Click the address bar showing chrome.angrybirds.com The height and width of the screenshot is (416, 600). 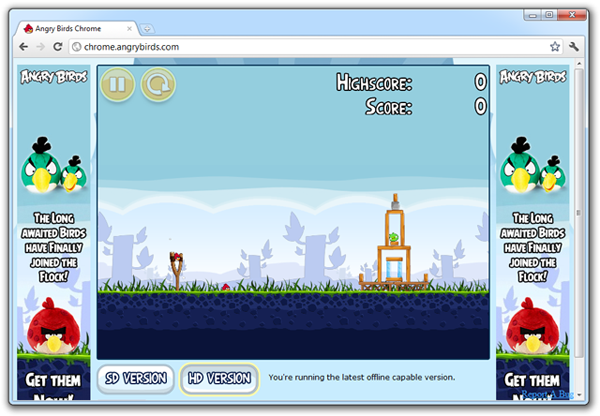(x=316, y=47)
